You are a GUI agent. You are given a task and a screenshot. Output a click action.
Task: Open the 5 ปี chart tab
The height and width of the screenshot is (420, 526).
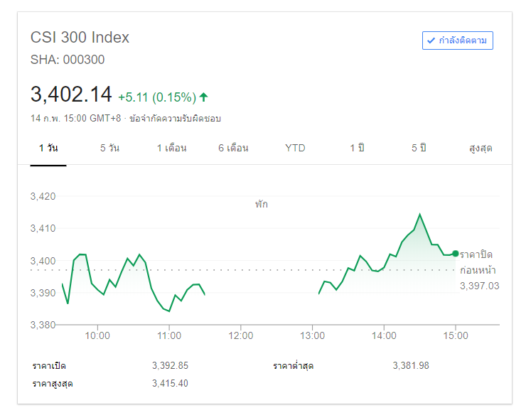(x=419, y=148)
